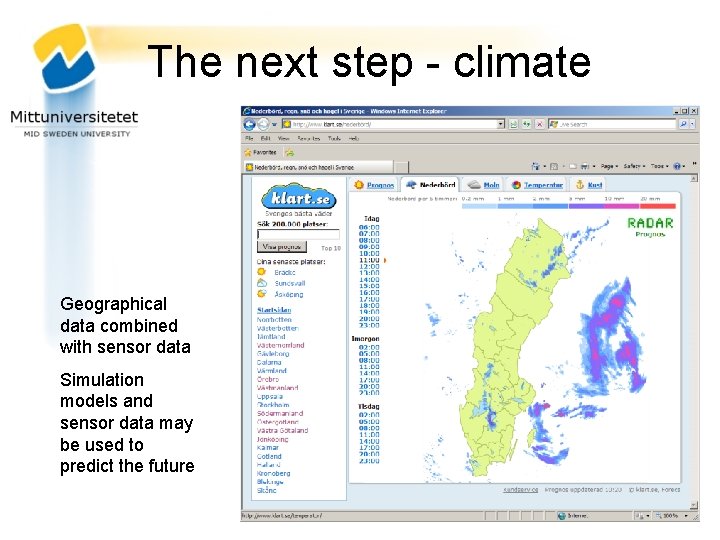Refresh the page with the green arrows icon
The height and width of the screenshot is (540, 720).
point(527,124)
